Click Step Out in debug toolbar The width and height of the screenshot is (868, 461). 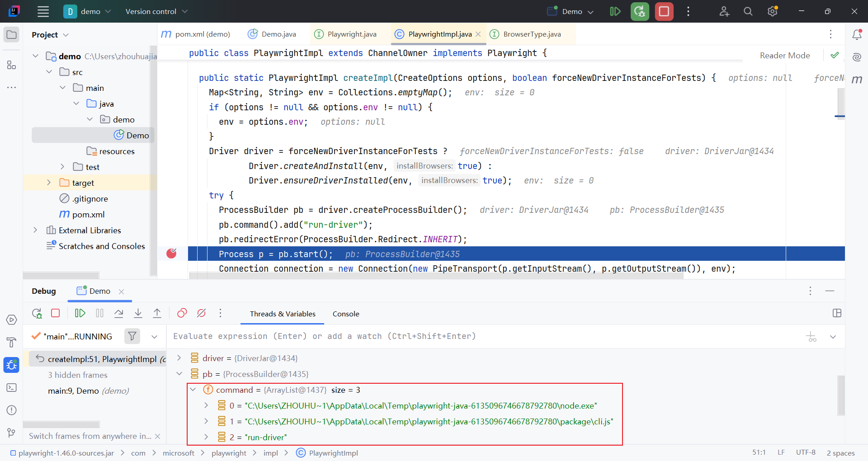(157, 313)
